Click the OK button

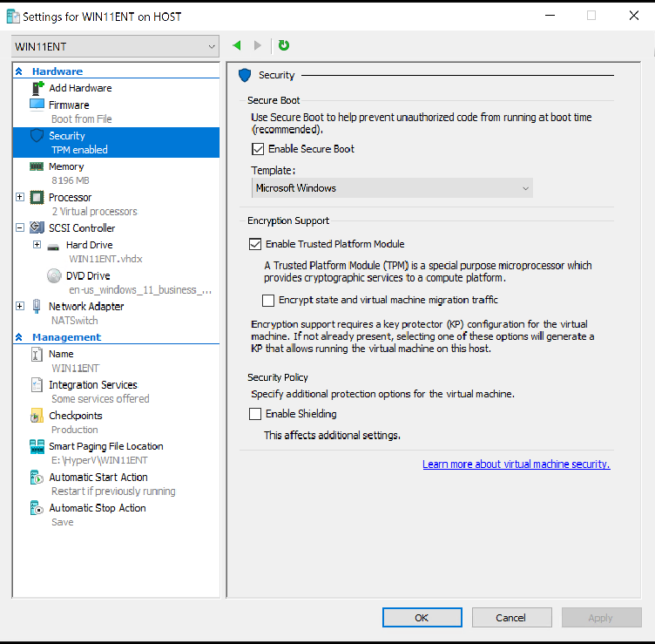[x=422, y=618]
